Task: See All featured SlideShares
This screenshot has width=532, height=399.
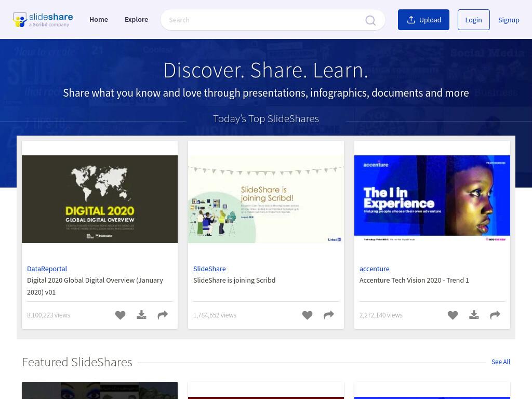Action: (500, 362)
